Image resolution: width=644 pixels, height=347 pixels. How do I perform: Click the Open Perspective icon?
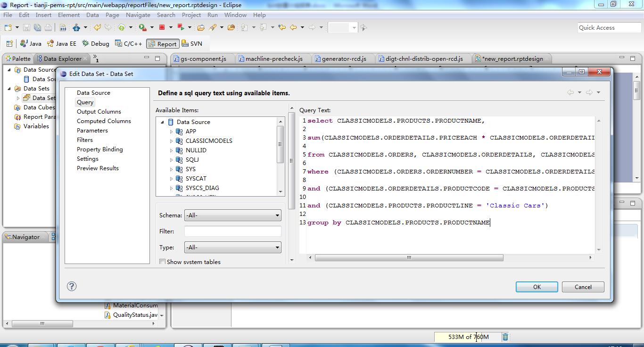9,43
